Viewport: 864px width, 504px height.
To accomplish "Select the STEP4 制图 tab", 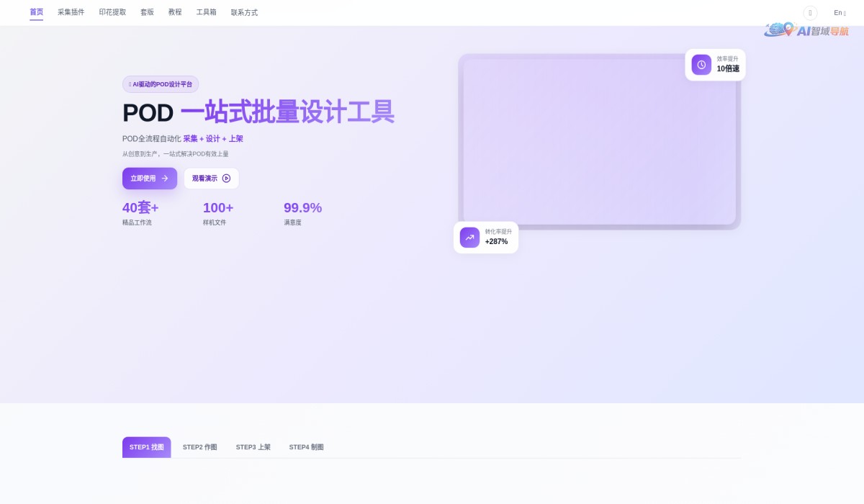I will click(x=306, y=447).
